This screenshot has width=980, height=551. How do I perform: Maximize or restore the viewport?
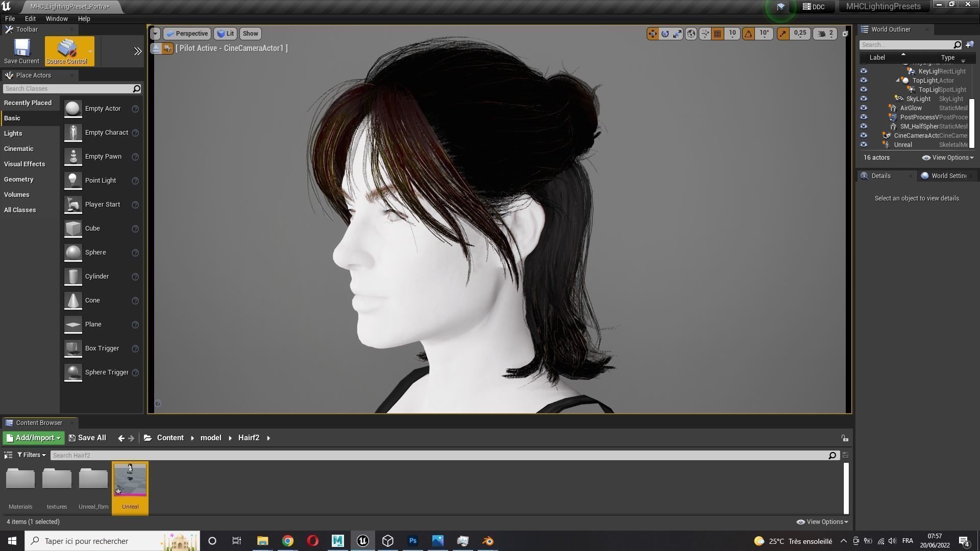[845, 34]
